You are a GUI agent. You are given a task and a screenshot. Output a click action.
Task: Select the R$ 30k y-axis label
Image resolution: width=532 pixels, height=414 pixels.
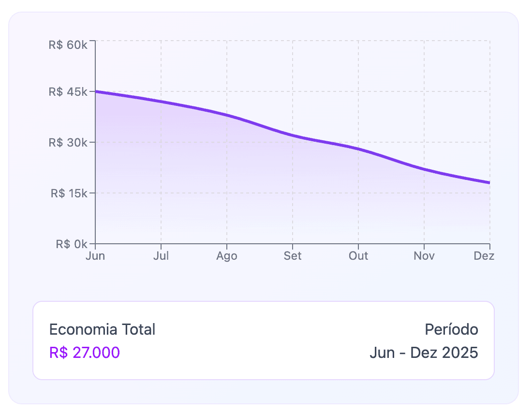pos(68,143)
